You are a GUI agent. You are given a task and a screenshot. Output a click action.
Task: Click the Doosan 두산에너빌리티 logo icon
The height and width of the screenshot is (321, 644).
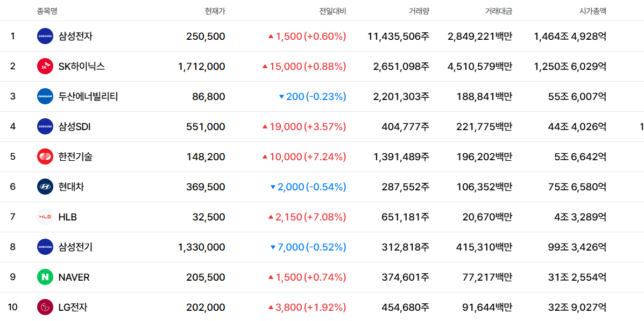45,96
